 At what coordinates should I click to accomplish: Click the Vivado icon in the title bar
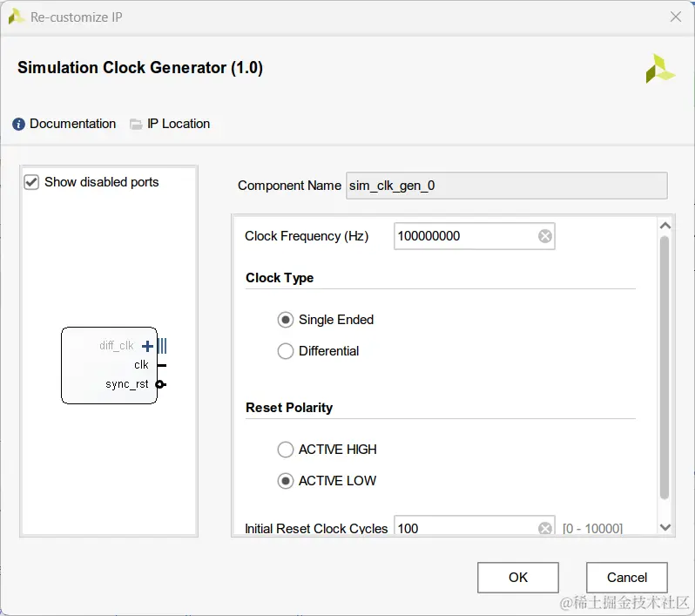click(x=16, y=17)
